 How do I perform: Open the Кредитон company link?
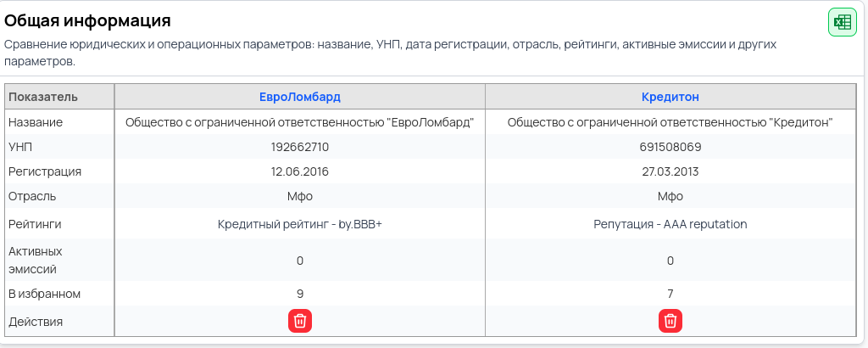670,97
